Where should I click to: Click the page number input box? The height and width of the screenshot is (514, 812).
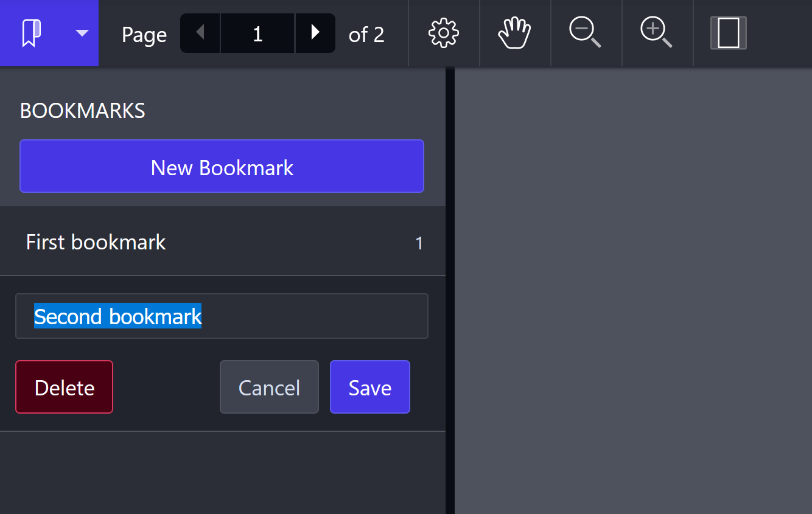tap(257, 33)
